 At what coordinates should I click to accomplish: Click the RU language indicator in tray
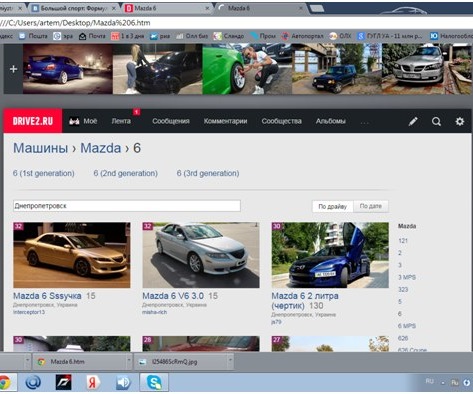430,381
